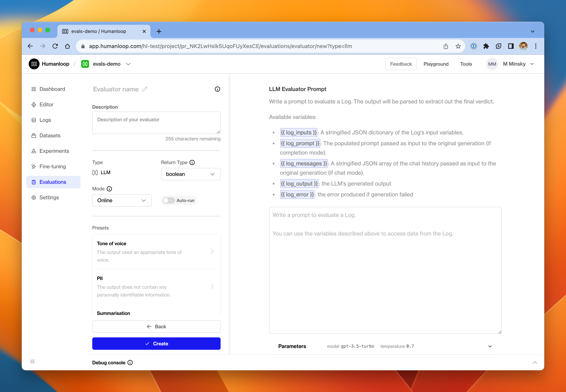Click the blue Create button

click(156, 344)
